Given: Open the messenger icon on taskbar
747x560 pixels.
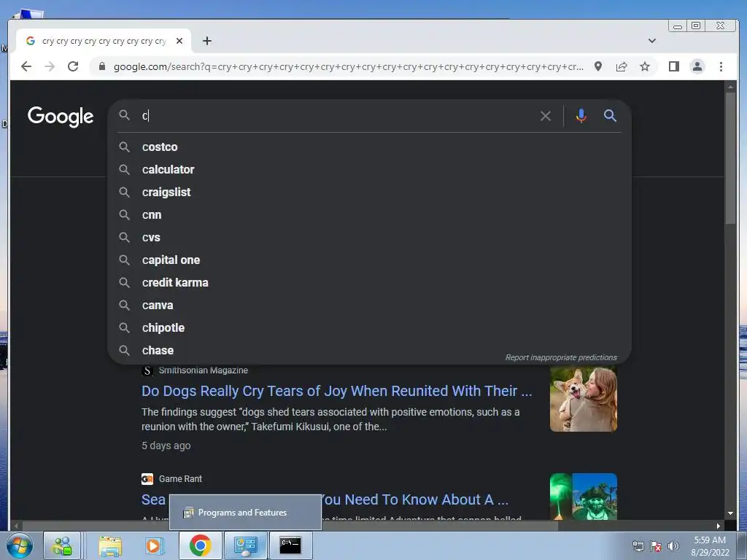Looking at the screenshot, I should coord(62,545).
